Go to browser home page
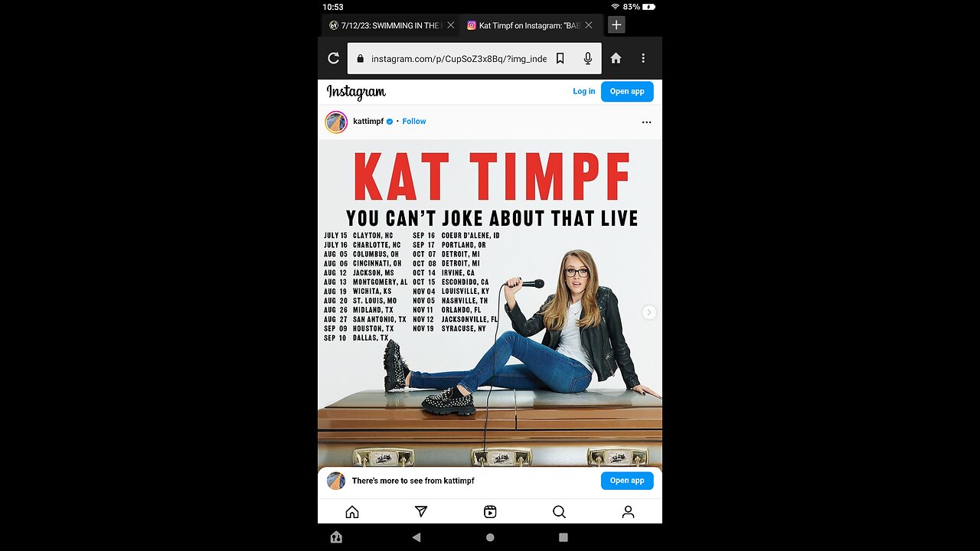 616,58
